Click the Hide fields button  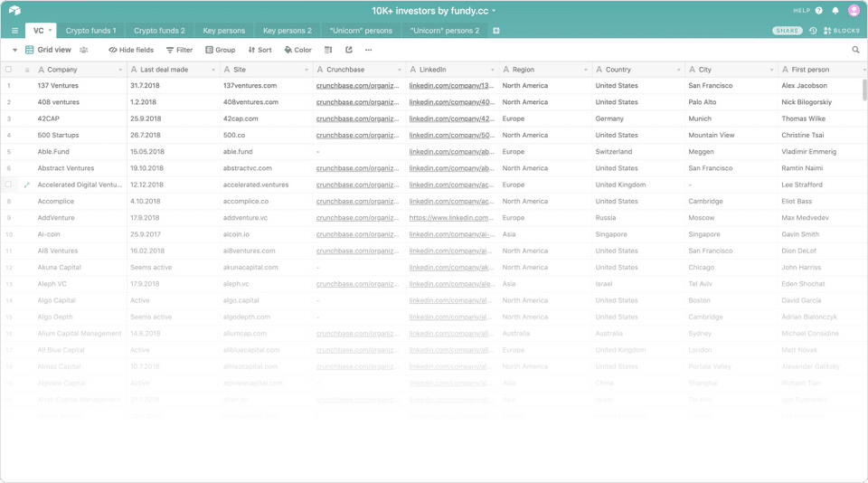pyautogui.click(x=131, y=50)
